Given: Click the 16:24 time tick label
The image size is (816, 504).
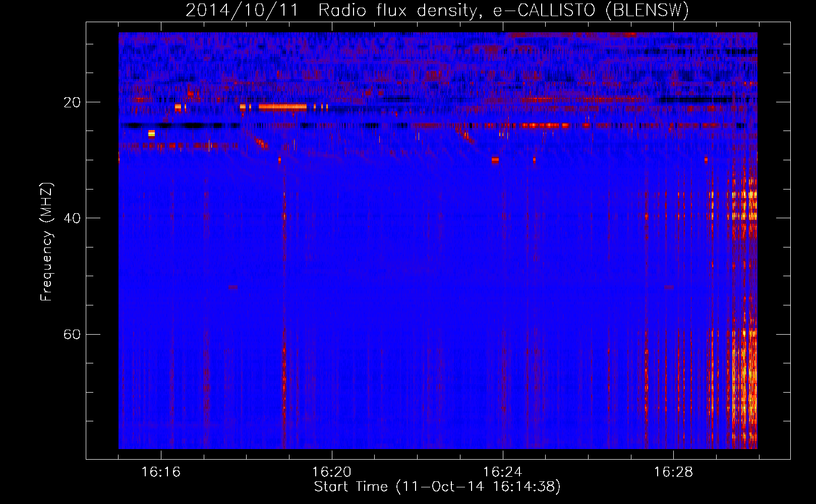Looking at the screenshot, I should (503, 472).
